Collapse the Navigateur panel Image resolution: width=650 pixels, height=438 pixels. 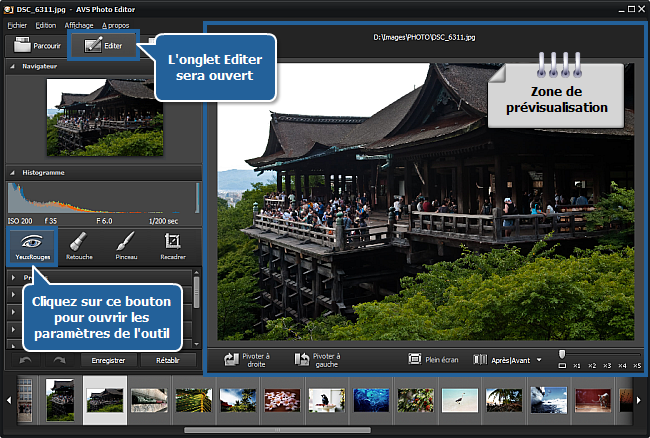pos(12,66)
